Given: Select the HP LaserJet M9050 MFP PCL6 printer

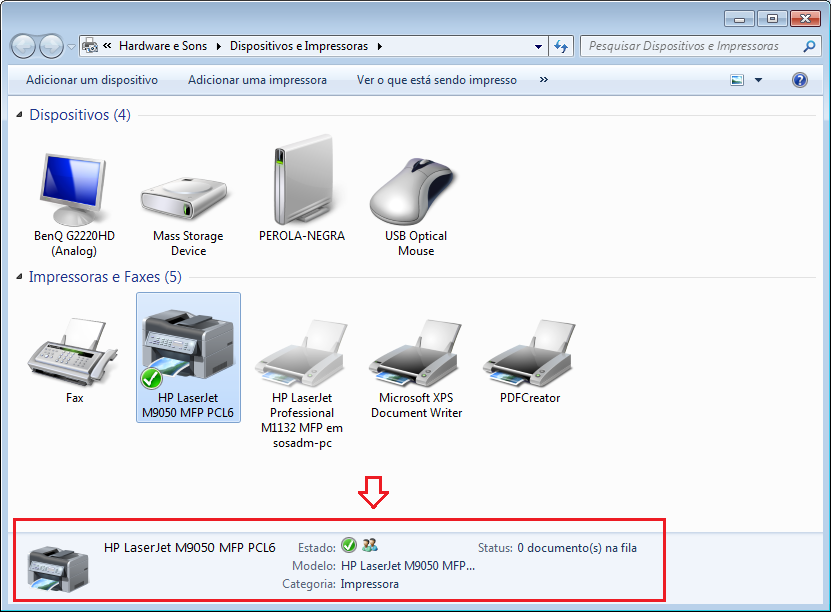Looking at the screenshot, I should pos(188,357).
